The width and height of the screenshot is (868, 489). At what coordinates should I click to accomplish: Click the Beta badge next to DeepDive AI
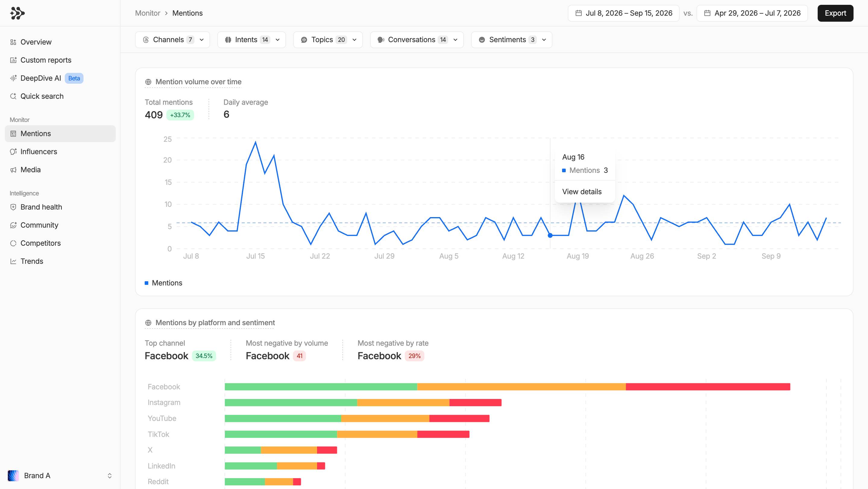click(x=74, y=78)
